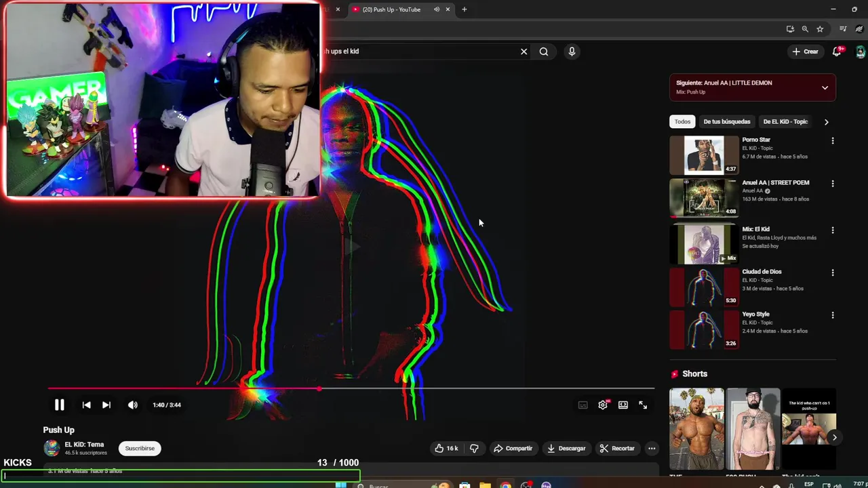Open options for Anuel AA STREET POEM
The width and height of the screenshot is (868, 488).
tap(833, 184)
